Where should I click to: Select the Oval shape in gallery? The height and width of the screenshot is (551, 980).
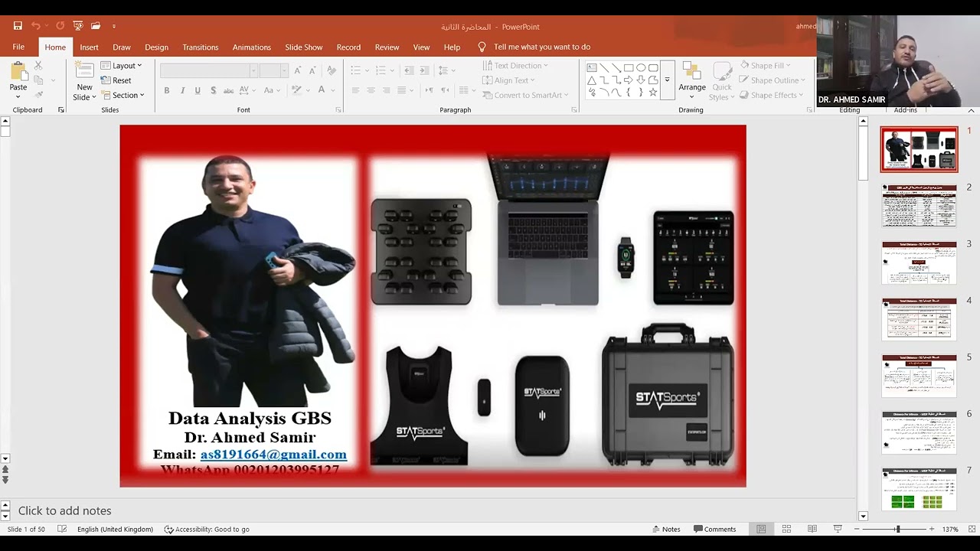641,67
